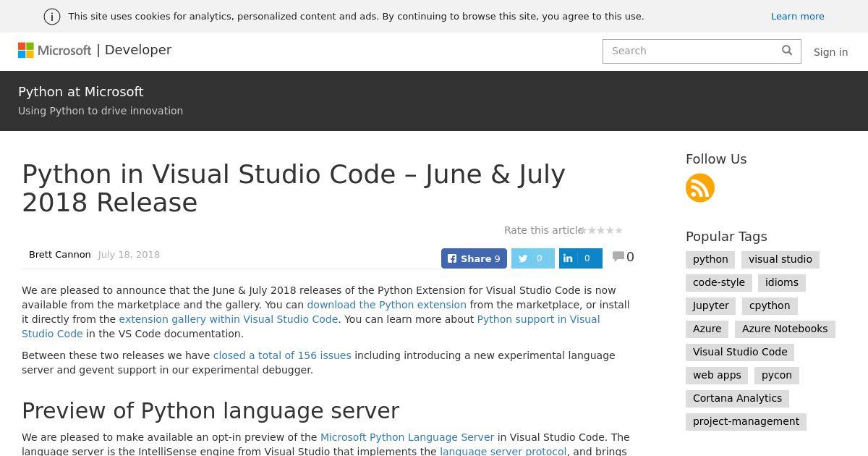Open the Microsoft Python Language Server link
This screenshot has width=868, height=456.
(x=407, y=437)
